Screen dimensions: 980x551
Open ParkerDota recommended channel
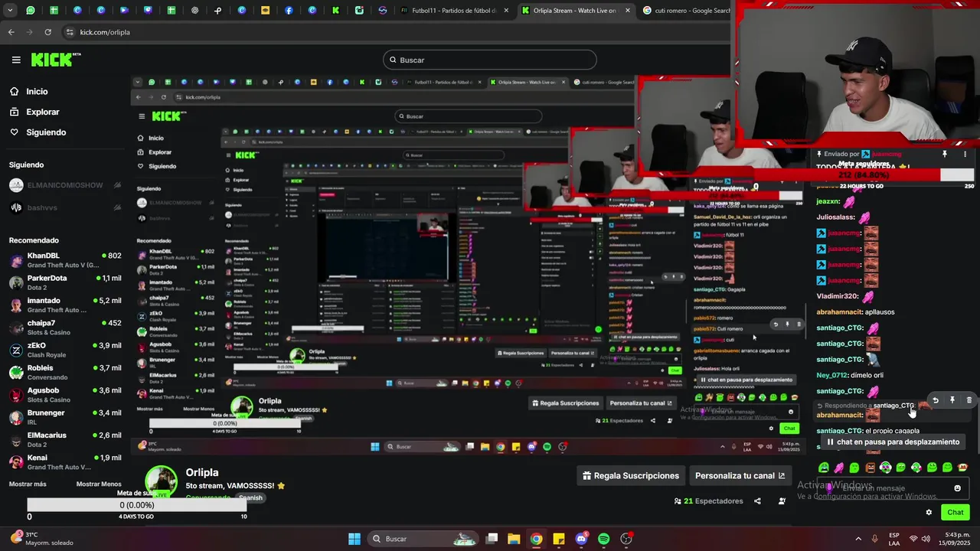click(x=65, y=282)
